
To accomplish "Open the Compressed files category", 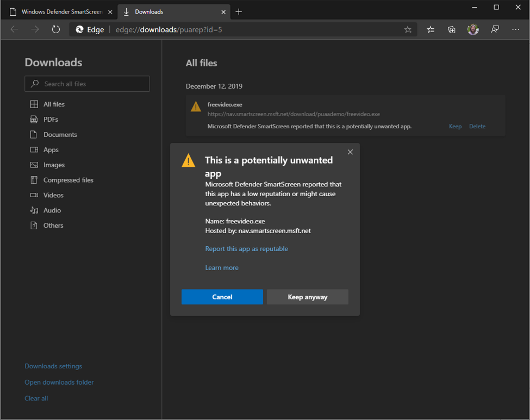I will point(68,180).
